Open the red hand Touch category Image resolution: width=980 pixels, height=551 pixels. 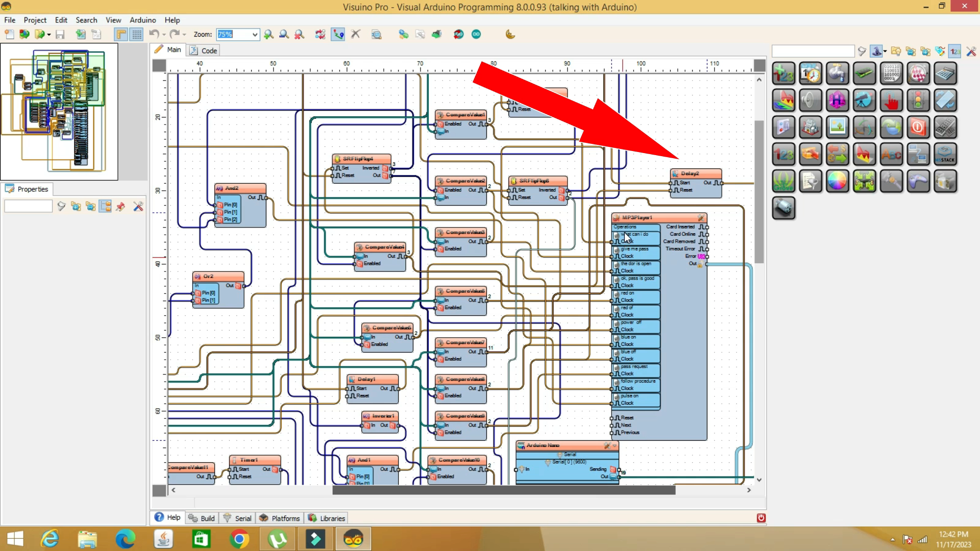click(891, 101)
